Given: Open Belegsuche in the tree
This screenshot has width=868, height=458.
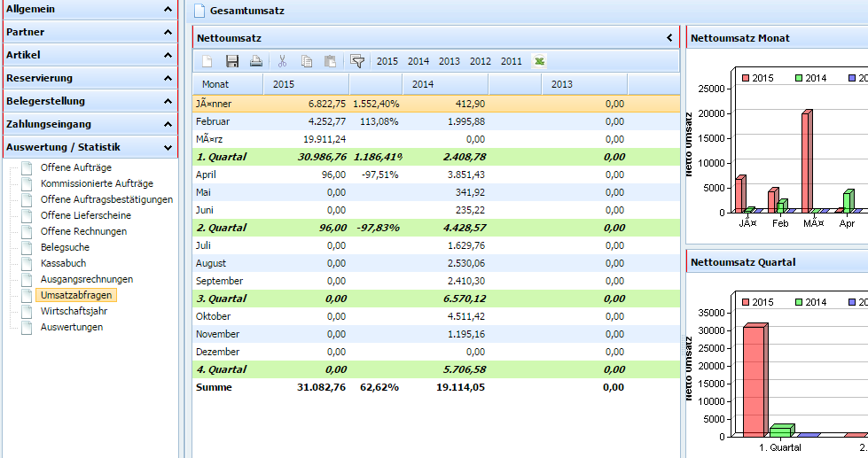Looking at the screenshot, I should 65,247.
